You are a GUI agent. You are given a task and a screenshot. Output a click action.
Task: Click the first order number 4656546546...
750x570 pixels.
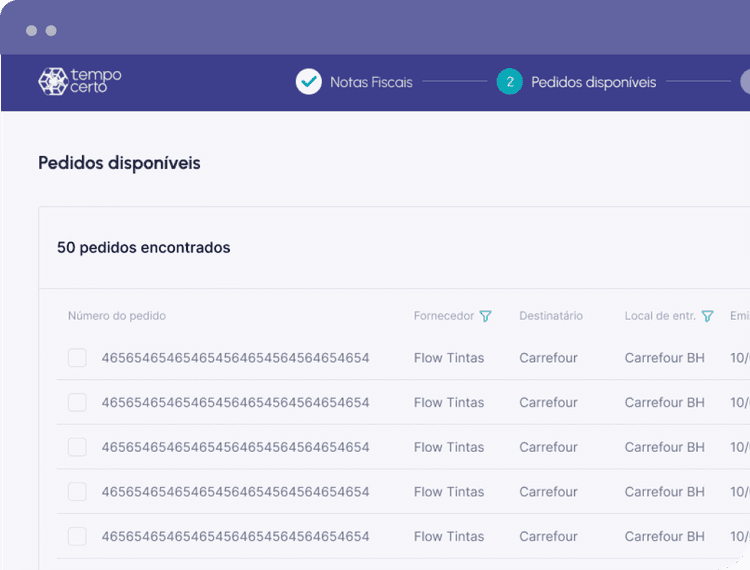[235, 358]
